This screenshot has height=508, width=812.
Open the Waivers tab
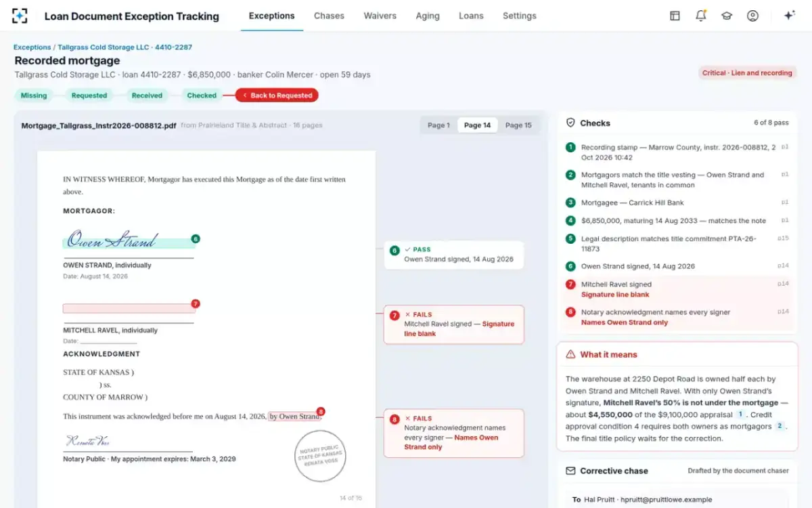click(380, 16)
